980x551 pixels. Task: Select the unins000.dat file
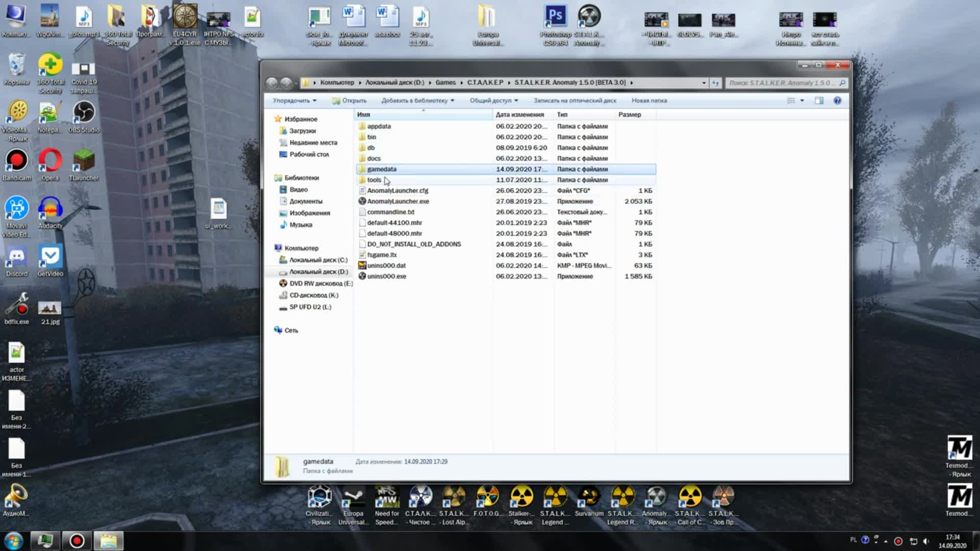pos(386,265)
